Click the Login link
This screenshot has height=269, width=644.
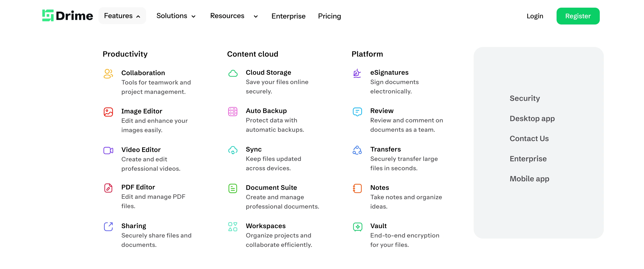pyautogui.click(x=535, y=16)
